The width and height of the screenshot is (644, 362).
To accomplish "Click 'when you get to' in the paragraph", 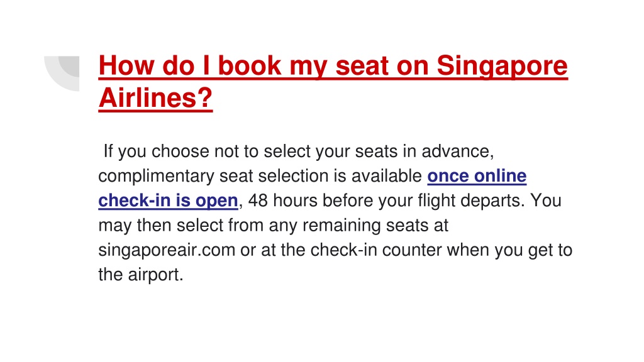I will coord(509,250).
